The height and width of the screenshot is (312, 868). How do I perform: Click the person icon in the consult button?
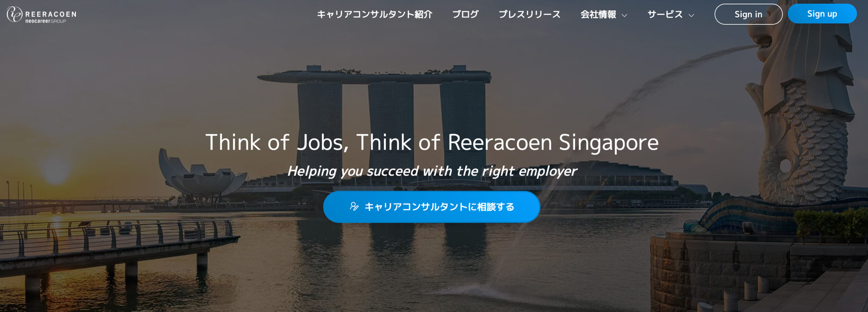point(354,206)
